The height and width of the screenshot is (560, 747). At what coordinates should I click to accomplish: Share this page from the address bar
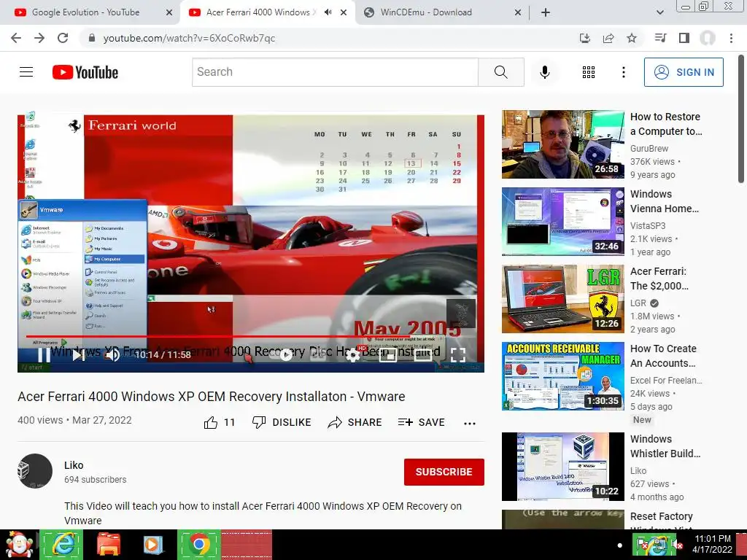(x=608, y=38)
